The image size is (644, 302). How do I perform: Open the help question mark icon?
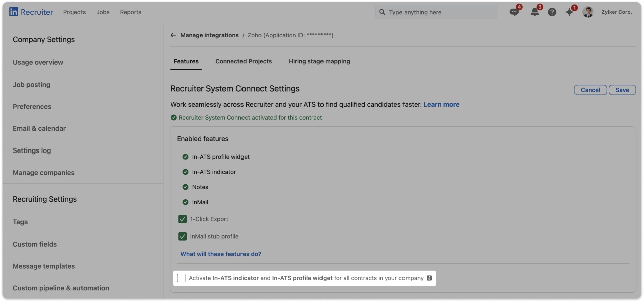pos(552,12)
